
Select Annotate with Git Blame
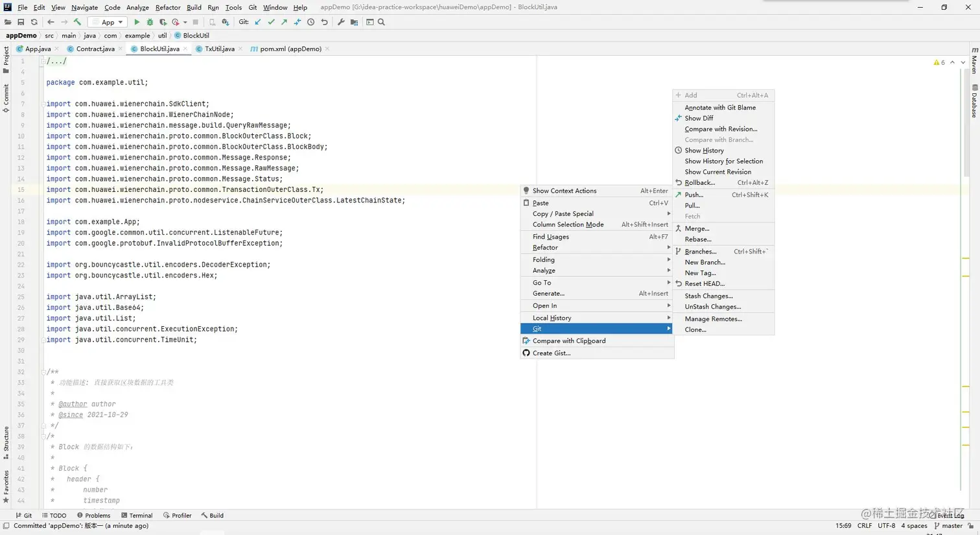[x=723, y=108]
